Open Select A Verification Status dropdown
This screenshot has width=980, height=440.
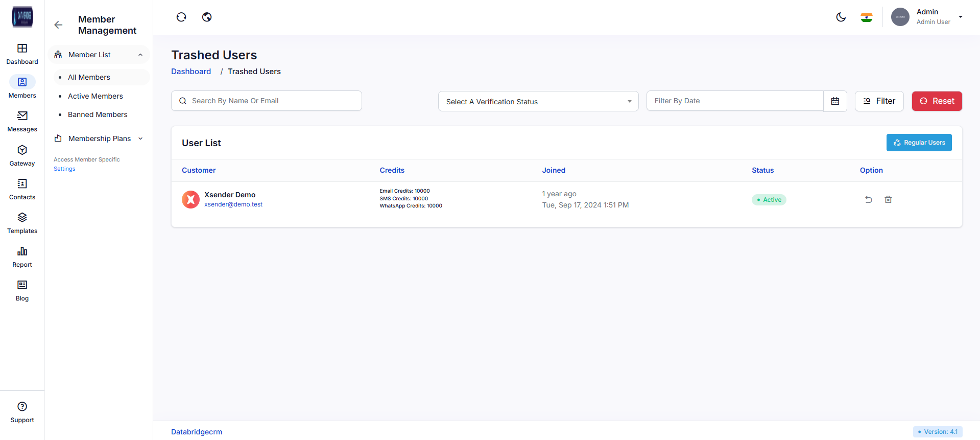[x=538, y=101]
